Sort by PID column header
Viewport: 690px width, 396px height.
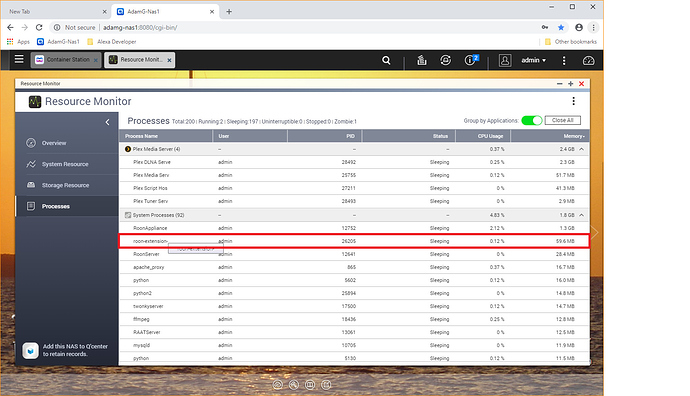[325, 136]
